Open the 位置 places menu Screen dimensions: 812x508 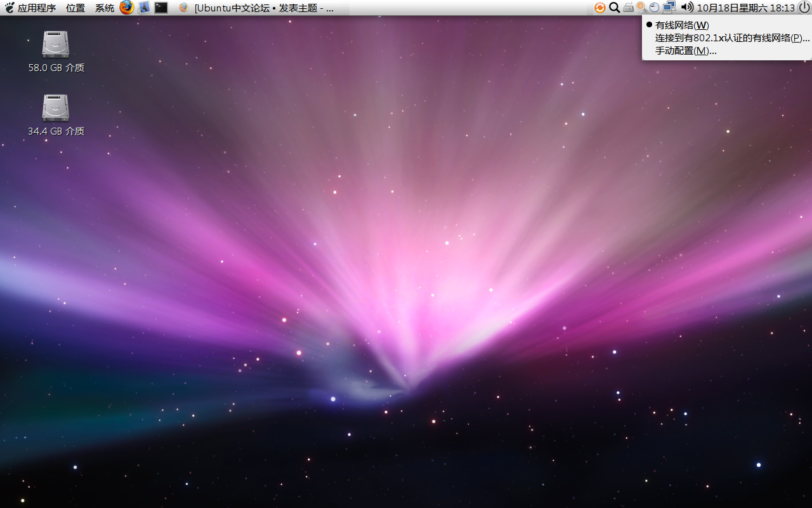point(75,8)
